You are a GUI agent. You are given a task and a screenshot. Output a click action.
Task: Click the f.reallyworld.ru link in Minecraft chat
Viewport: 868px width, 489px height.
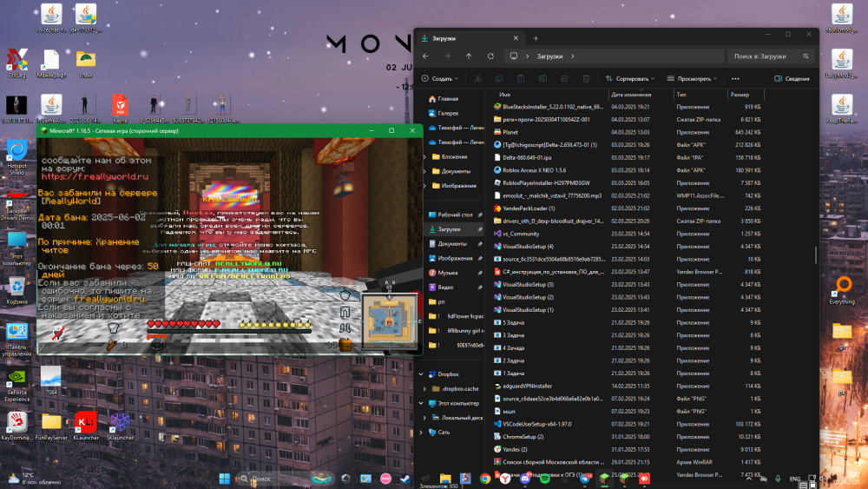[x=109, y=299]
